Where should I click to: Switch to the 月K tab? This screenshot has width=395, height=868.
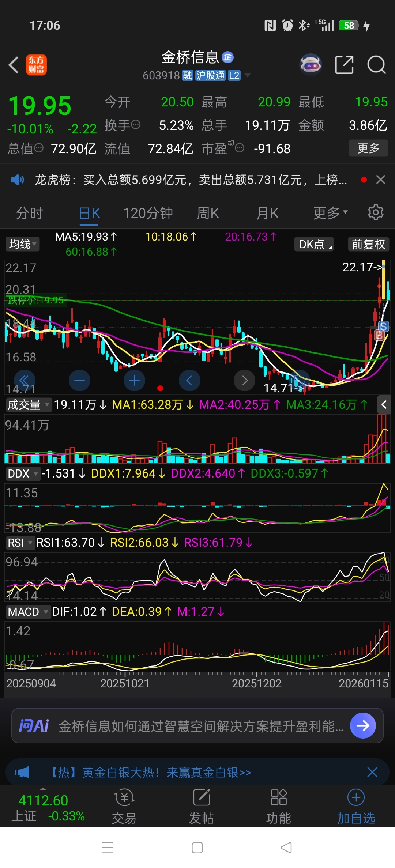pos(268,213)
